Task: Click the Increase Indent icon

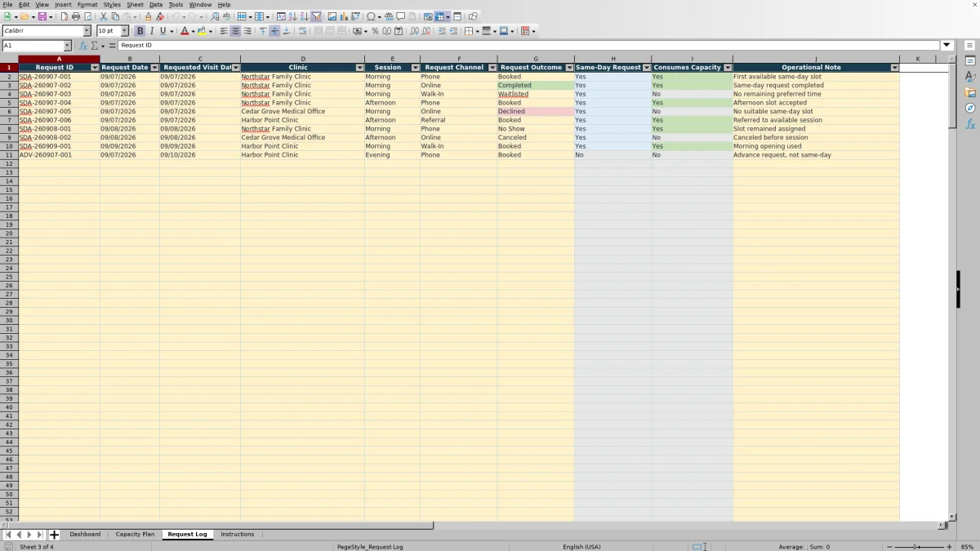Action: pos(442,31)
